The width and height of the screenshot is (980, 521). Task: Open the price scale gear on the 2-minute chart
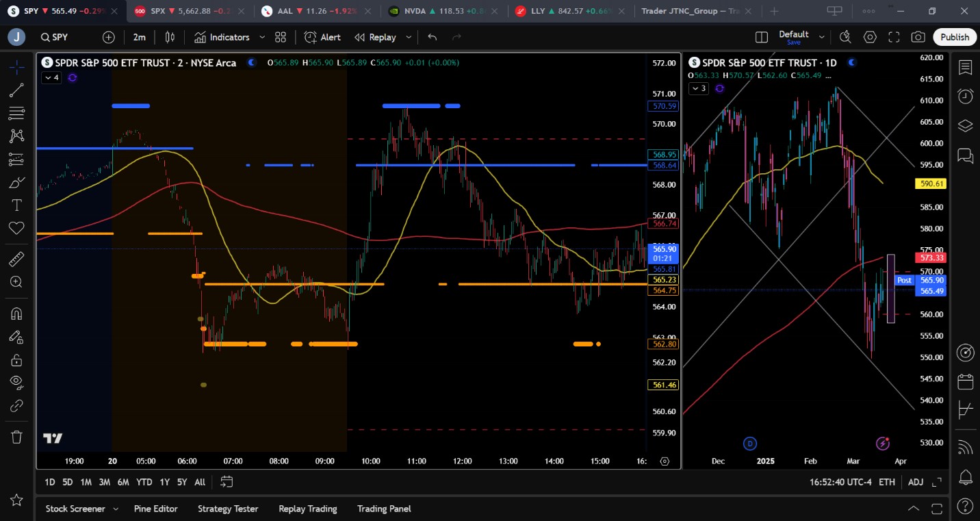665,461
